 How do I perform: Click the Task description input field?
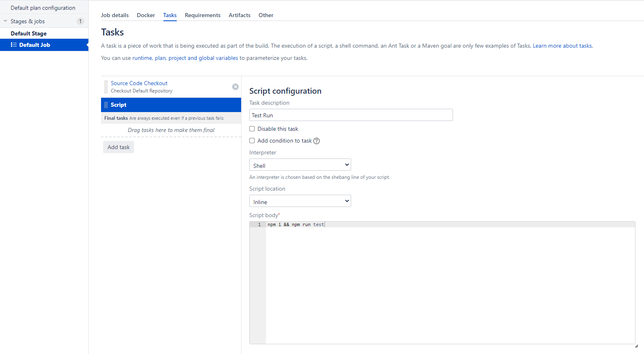click(x=351, y=115)
